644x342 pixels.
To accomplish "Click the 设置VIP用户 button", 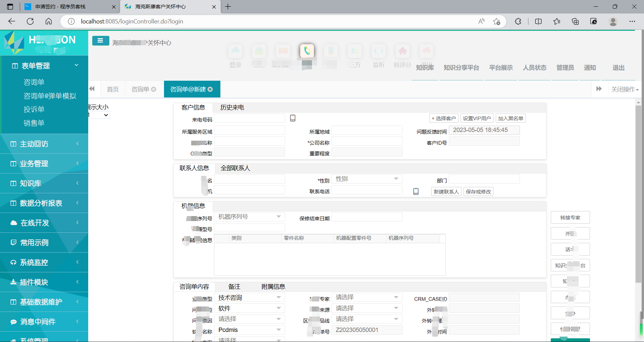I will coord(477,118).
